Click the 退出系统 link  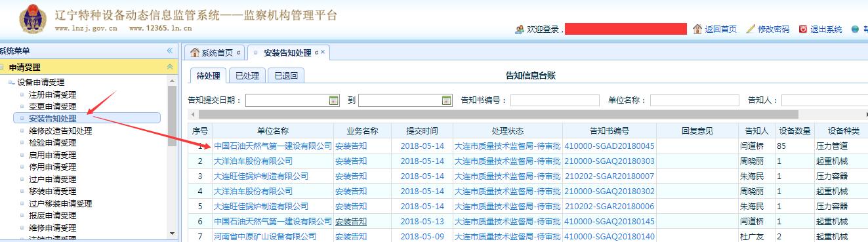coord(826,30)
